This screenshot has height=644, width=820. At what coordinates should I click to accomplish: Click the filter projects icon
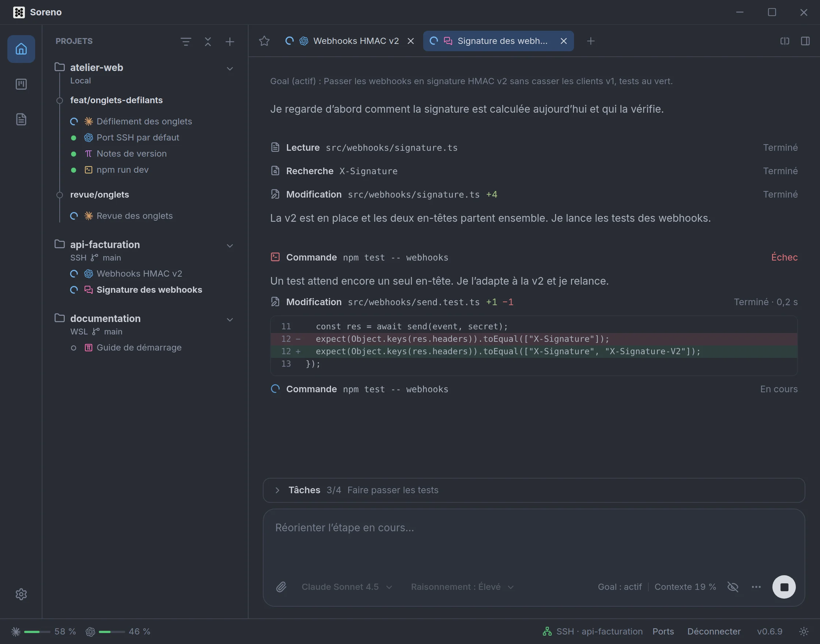point(186,41)
